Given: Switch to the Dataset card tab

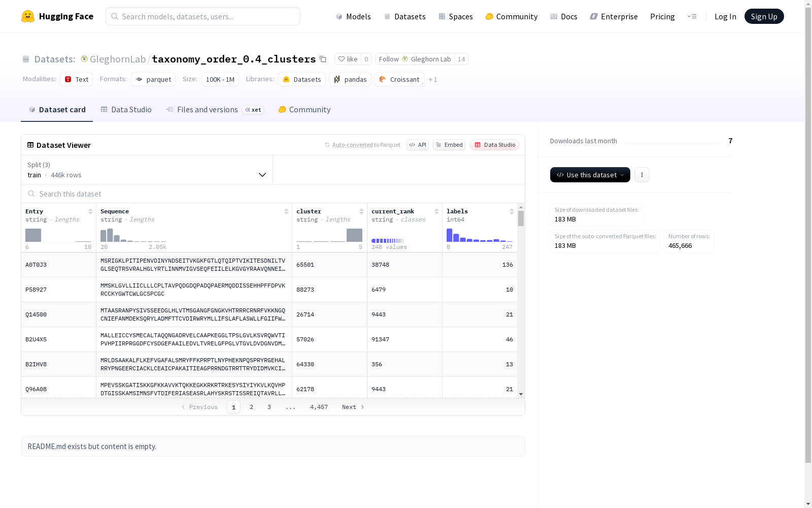Looking at the screenshot, I should coord(57,109).
